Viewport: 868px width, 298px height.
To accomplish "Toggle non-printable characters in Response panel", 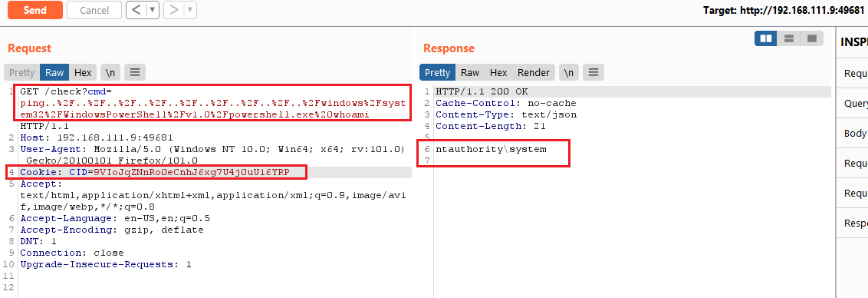I will (568, 72).
